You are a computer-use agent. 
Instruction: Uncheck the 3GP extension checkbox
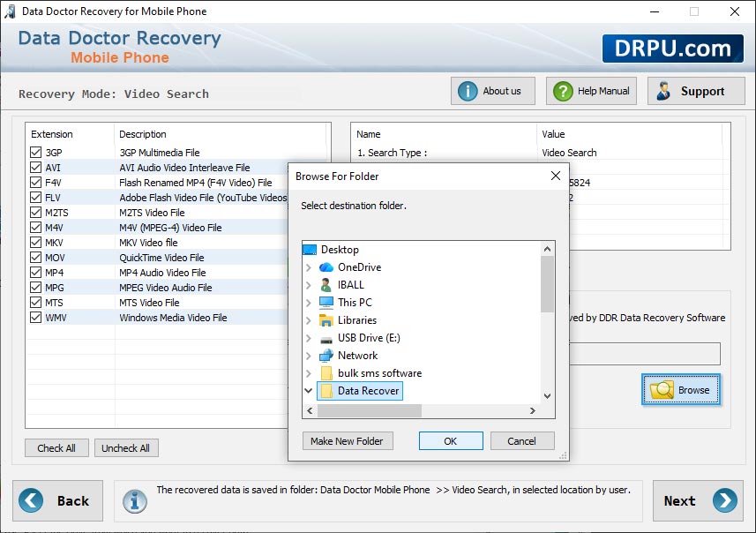pos(35,153)
